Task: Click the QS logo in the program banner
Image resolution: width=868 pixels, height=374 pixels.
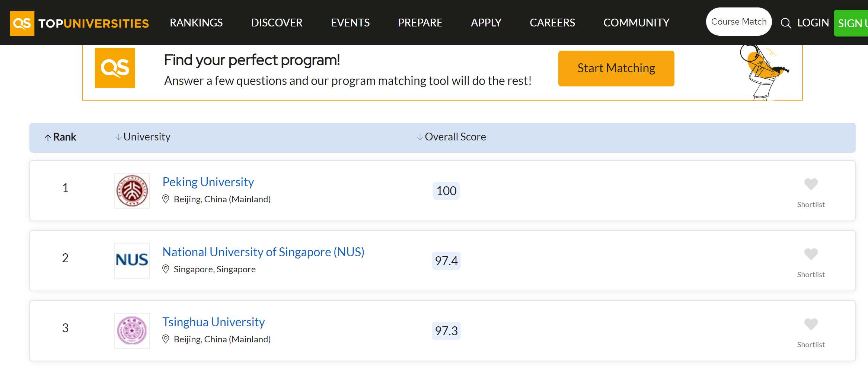Action: pos(115,68)
